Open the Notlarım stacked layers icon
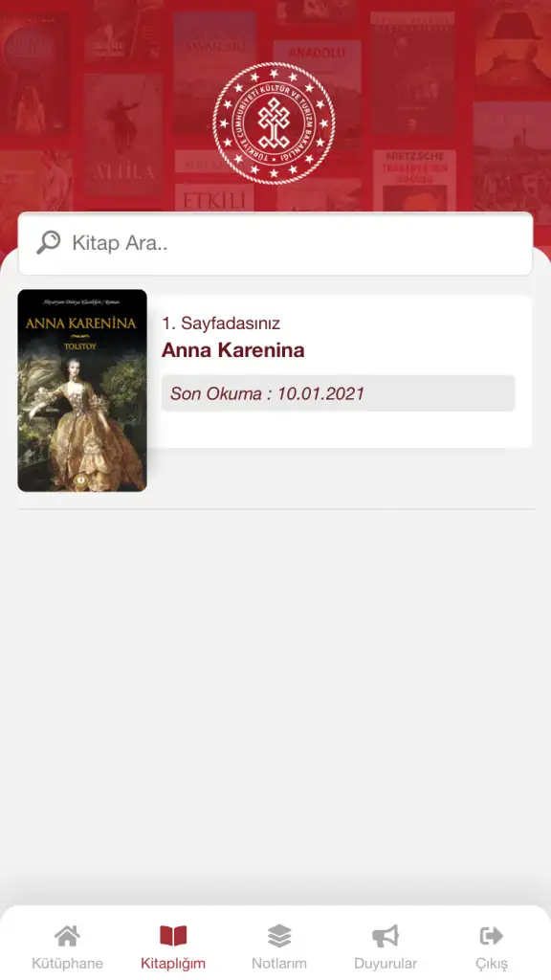551x980 pixels. point(279,936)
